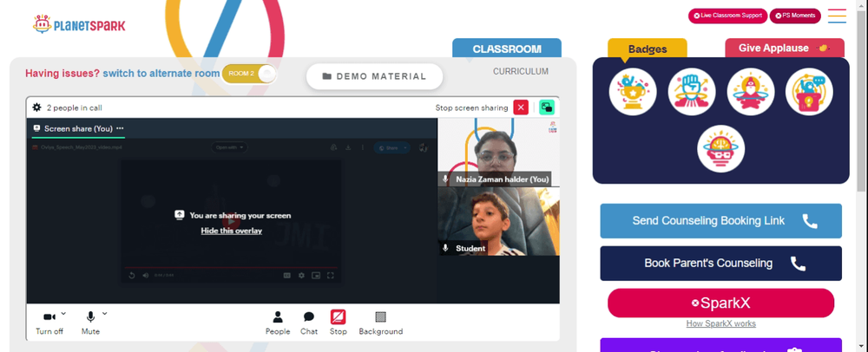This screenshot has height=352, width=868.
Task: Click Give Applause button
Action: pyautogui.click(x=785, y=48)
